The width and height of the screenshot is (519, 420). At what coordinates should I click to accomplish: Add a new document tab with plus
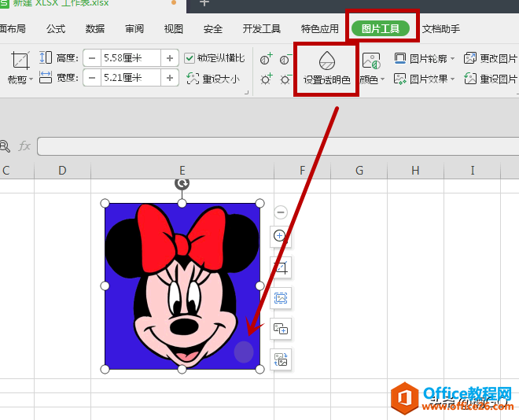pyautogui.click(x=204, y=3)
